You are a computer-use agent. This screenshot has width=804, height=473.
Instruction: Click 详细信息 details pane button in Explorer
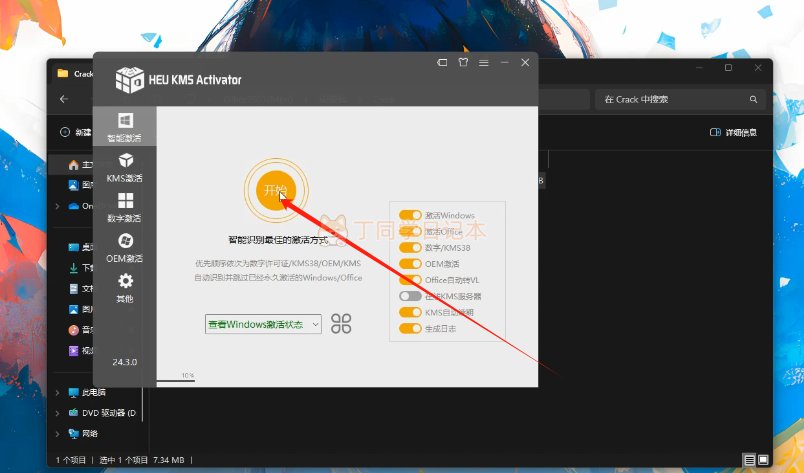[733, 132]
